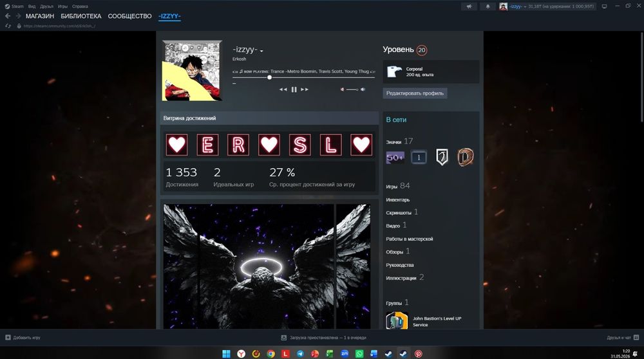Open the Обзоры link

[394, 252]
